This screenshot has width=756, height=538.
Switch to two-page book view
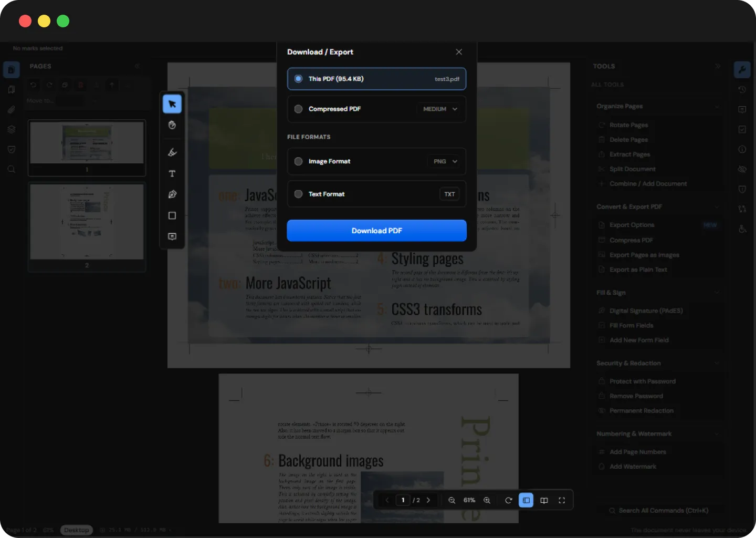[x=544, y=500]
